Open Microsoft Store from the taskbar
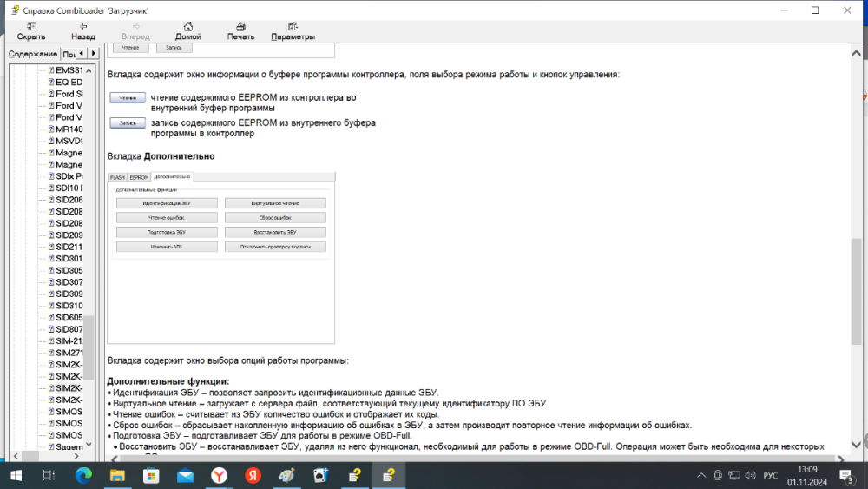The height and width of the screenshot is (489, 868). click(x=150, y=476)
